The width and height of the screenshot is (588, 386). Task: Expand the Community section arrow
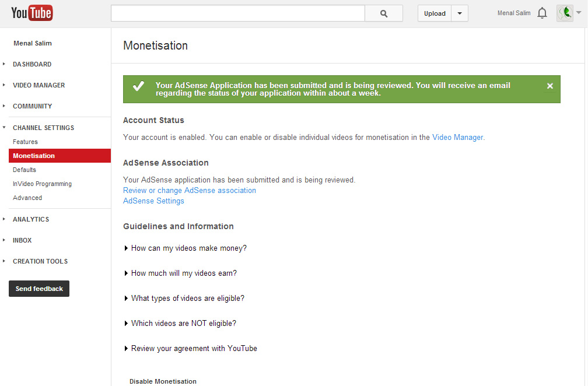point(4,106)
